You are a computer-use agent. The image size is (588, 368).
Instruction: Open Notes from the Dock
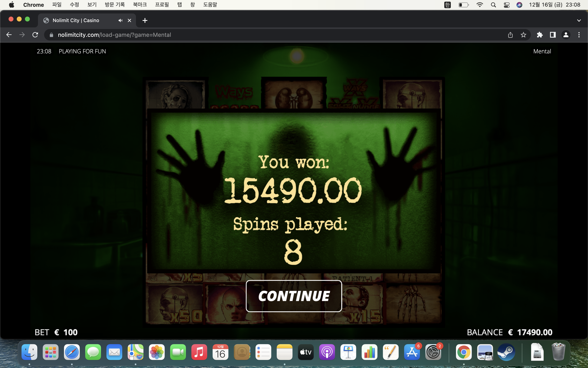285,352
